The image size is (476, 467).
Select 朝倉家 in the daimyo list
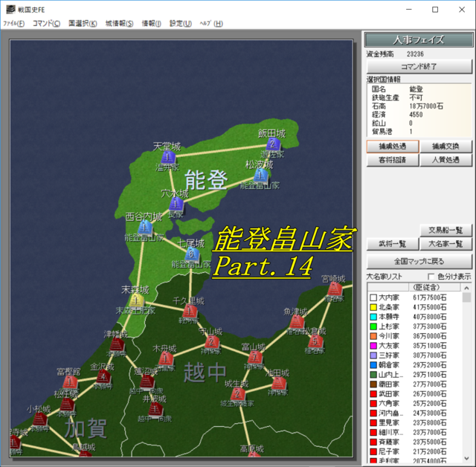415,365
